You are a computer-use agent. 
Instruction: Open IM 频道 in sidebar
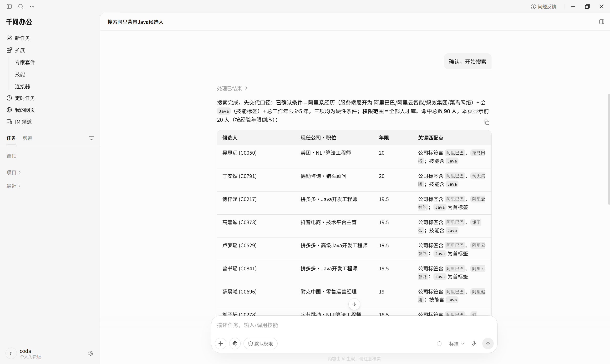(x=19, y=122)
